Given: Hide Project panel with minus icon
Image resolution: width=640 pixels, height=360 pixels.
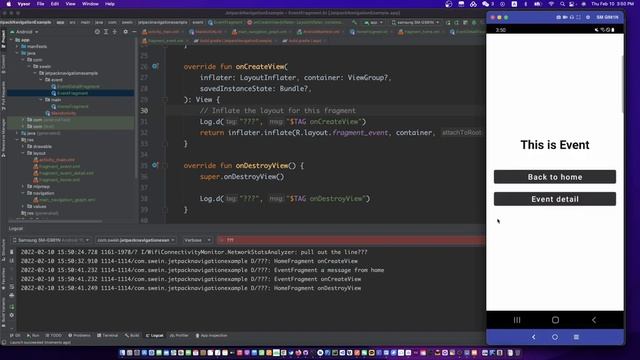Looking at the screenshot, I should pos(134,32).
